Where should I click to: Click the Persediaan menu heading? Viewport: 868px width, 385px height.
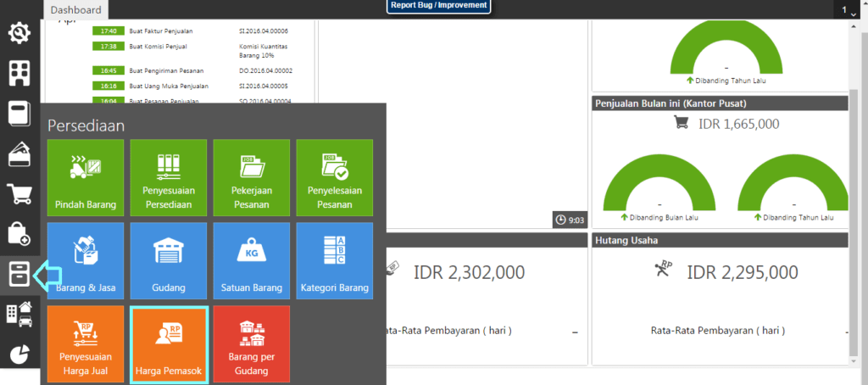[86, 126]
